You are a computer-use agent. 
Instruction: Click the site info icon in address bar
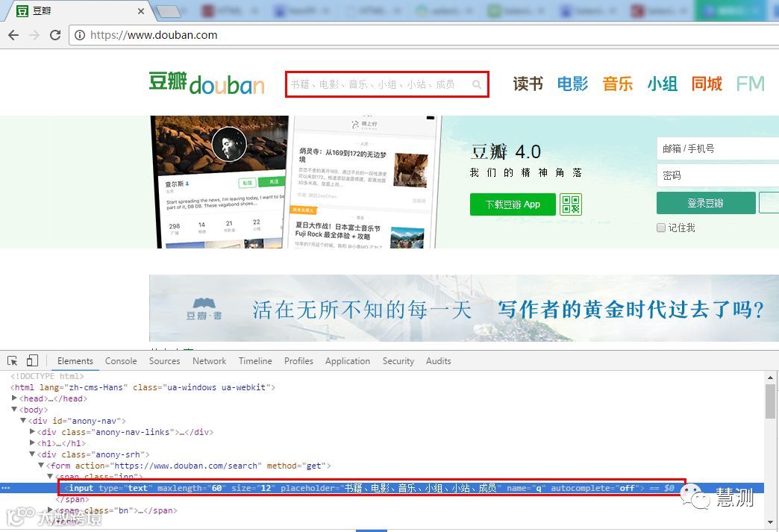point(80,35)
